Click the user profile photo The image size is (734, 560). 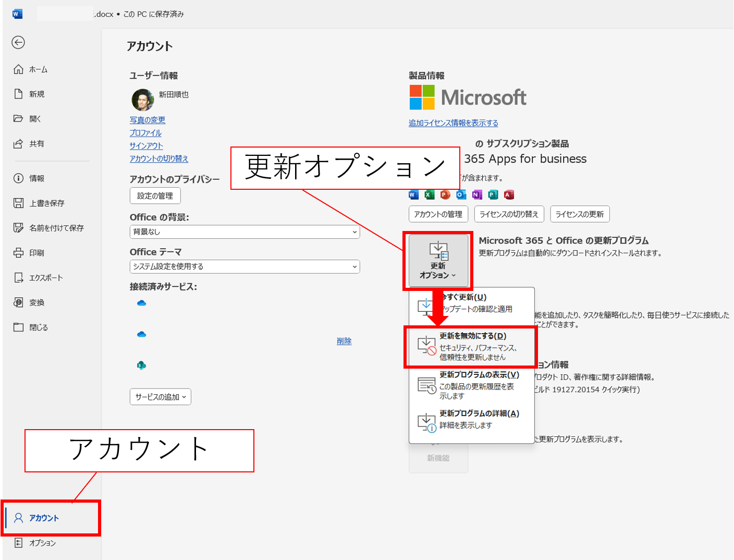[x=142, y=100]
